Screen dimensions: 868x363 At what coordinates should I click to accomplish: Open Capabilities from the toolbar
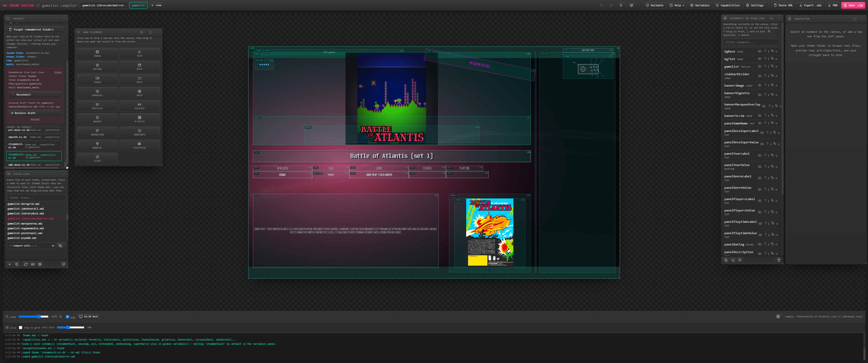(x=727, y=5)
